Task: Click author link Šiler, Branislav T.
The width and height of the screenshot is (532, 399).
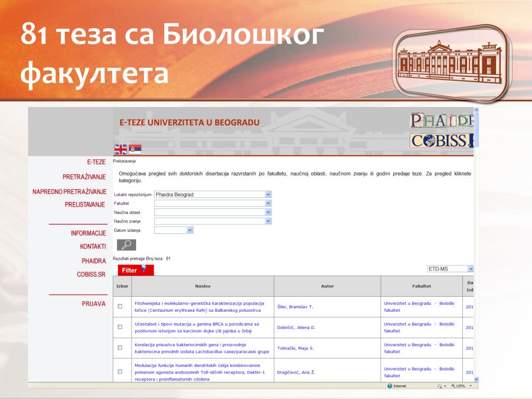Action: [x=295, y=307]
